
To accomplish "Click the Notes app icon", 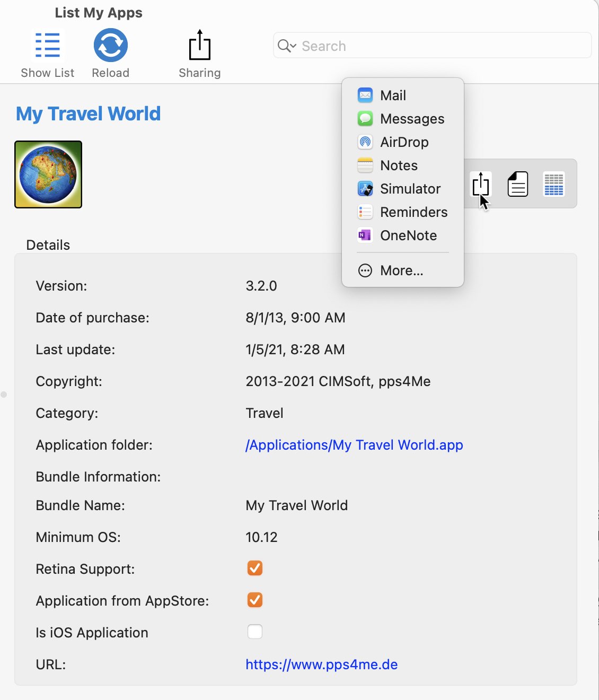I will [x=365, y=165].
